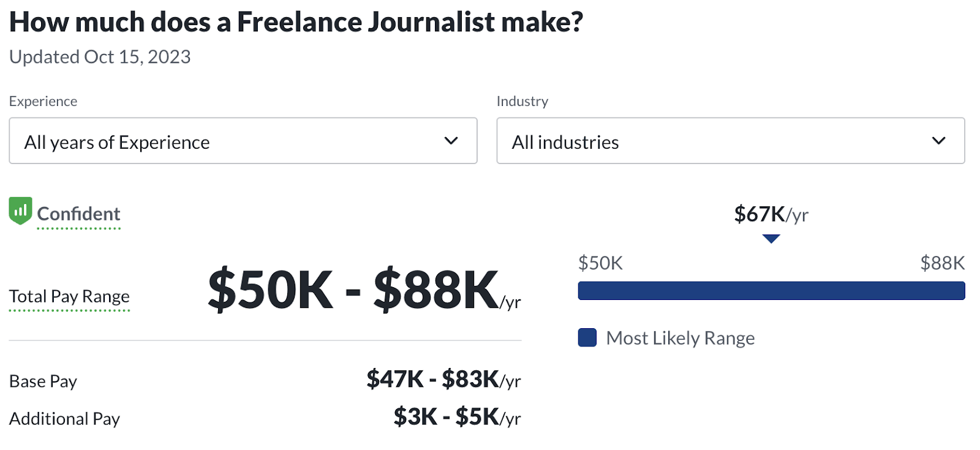The height and width of the screenshot is (450, 980).
Task: Click the Total Pay Range link
Action: [x=69, y=296]
